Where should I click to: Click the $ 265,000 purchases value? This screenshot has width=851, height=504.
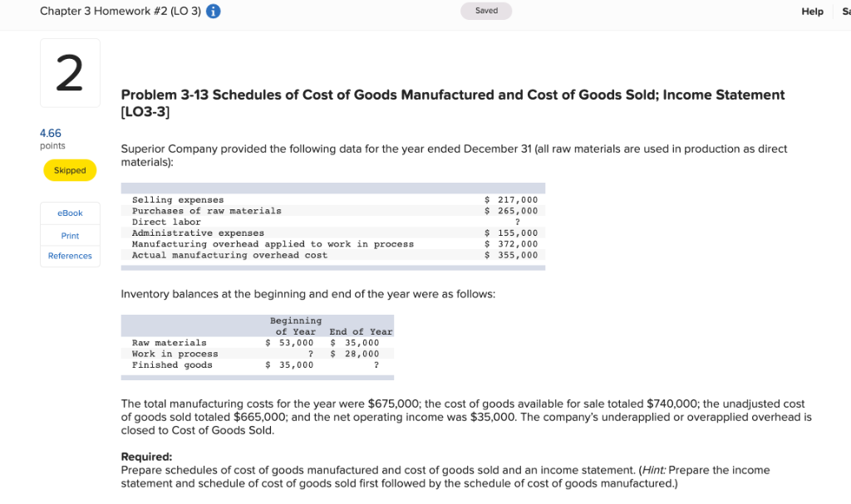click(511, 211)
